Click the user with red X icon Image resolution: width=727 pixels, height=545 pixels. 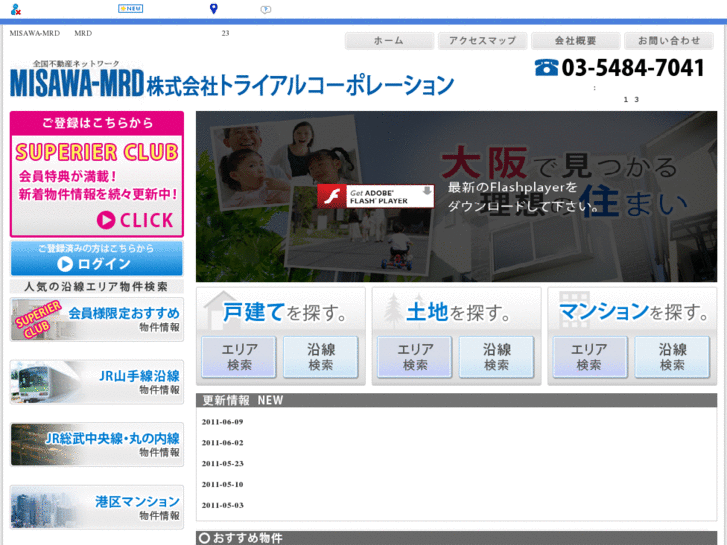tap(16, 9)
